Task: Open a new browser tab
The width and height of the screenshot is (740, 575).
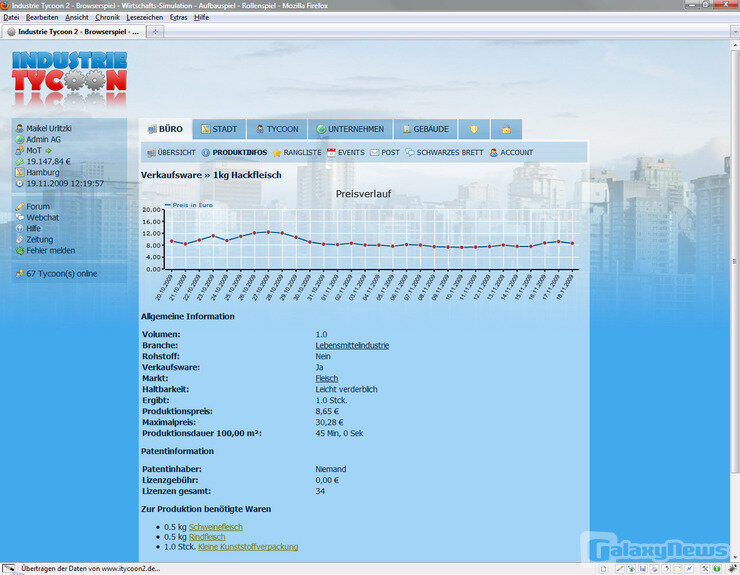Action: point(155,32)
